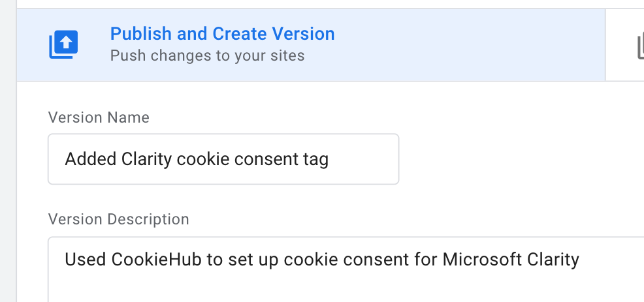Viewport: 644px width, 302px height.
Task: Select the Publish and Create Version heading
Action: pyautogui.click(x=222, y=34)
